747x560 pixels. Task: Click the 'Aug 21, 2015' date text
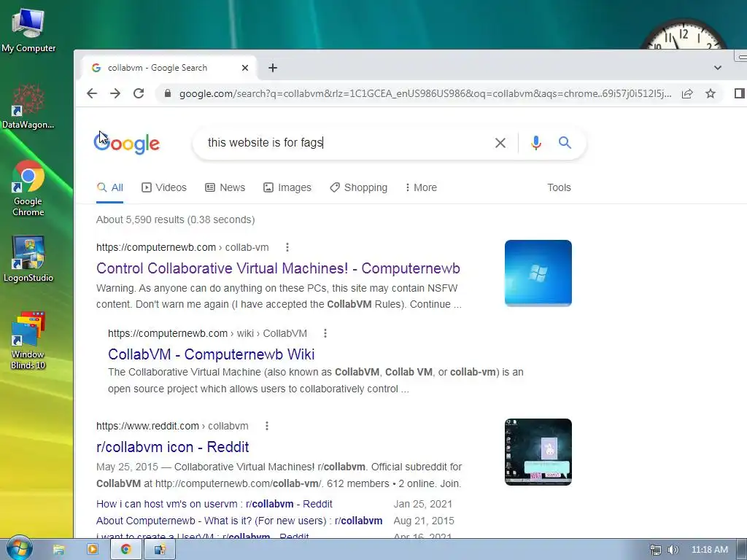pyautogui.click(x=424, y=521)
